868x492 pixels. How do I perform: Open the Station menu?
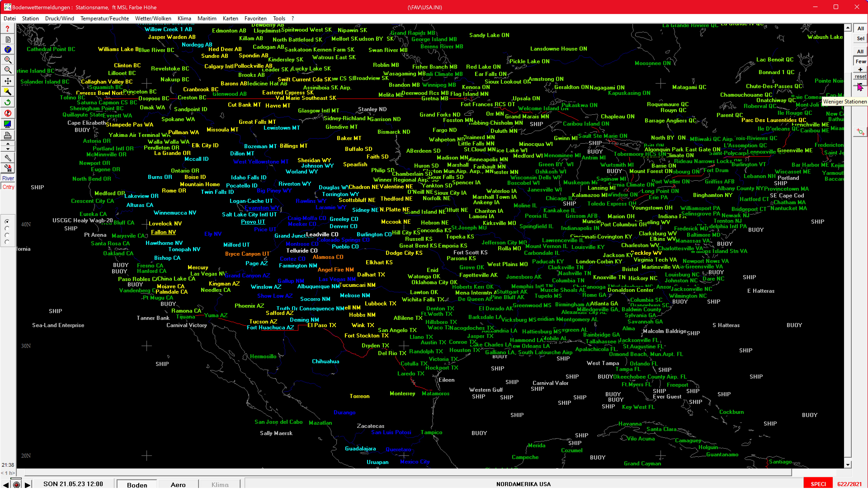pos(31,19)
